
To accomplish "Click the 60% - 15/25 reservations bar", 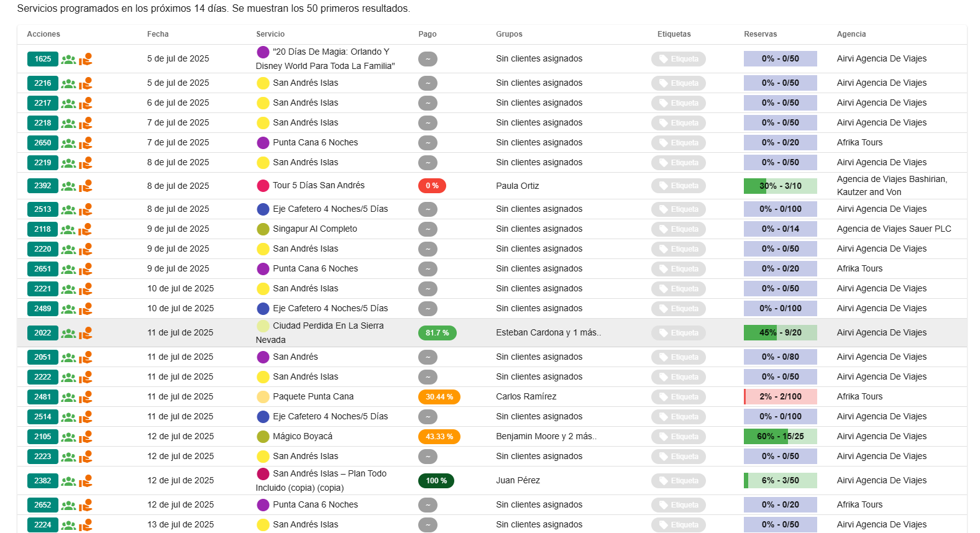I will 780,437.
